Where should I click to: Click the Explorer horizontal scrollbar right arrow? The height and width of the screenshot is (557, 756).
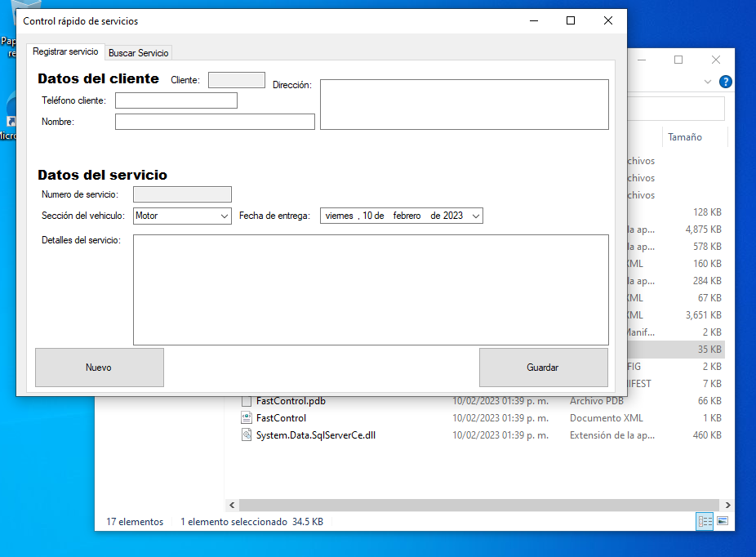coord(727,505)
